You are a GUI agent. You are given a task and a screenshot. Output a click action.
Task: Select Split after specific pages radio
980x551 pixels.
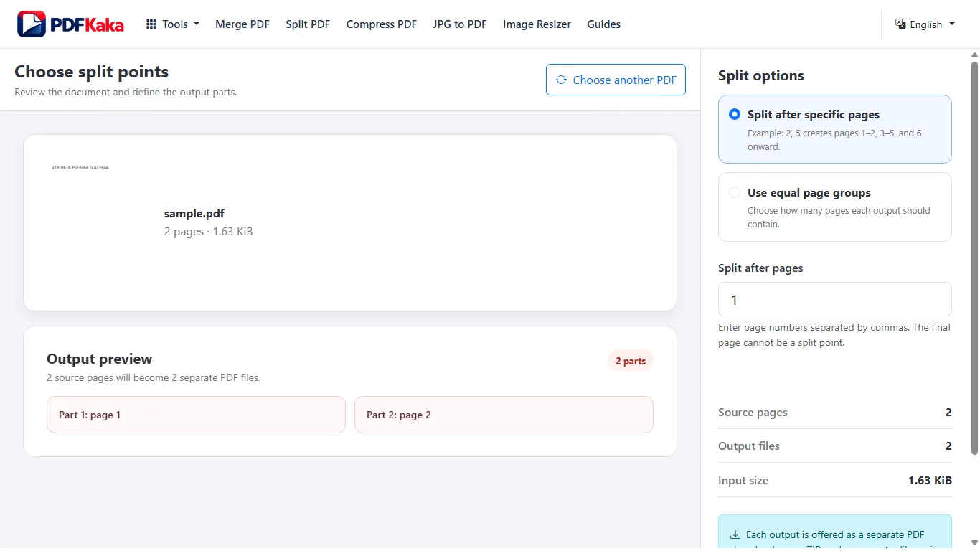coord(735,114)
